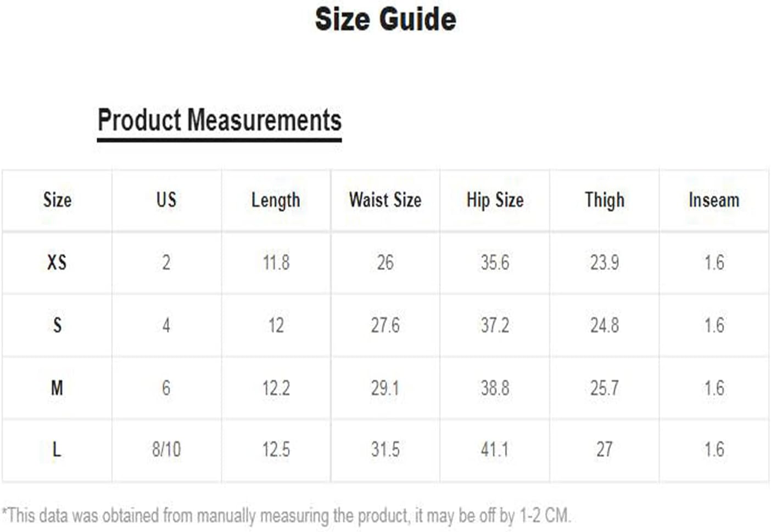Viewport: 771px width, 532px height.
Task: Select the Thigh column header
Action: 605,201
